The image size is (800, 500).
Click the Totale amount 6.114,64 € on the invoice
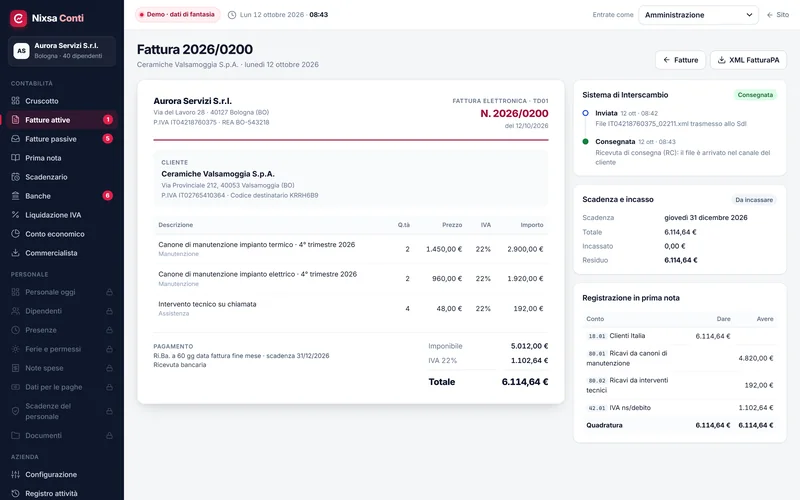tap(525, 382)
